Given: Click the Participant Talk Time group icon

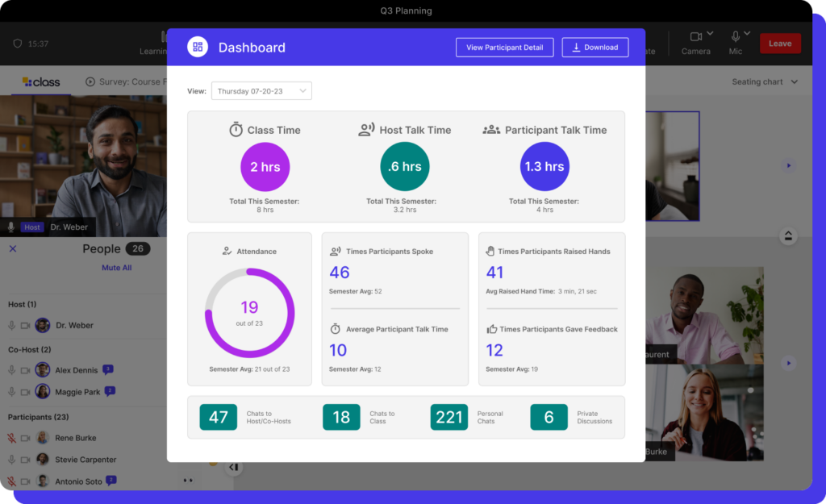Looking at the screenshot, I should point(491,130).
